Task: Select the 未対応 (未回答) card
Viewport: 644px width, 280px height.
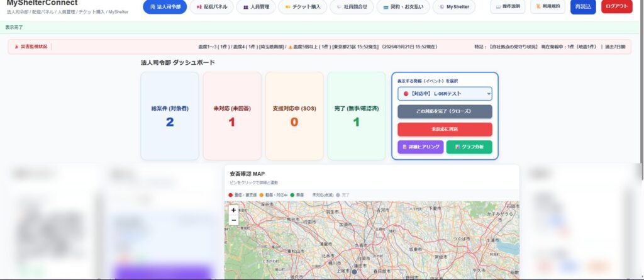Action: click(x=232, y=116)
